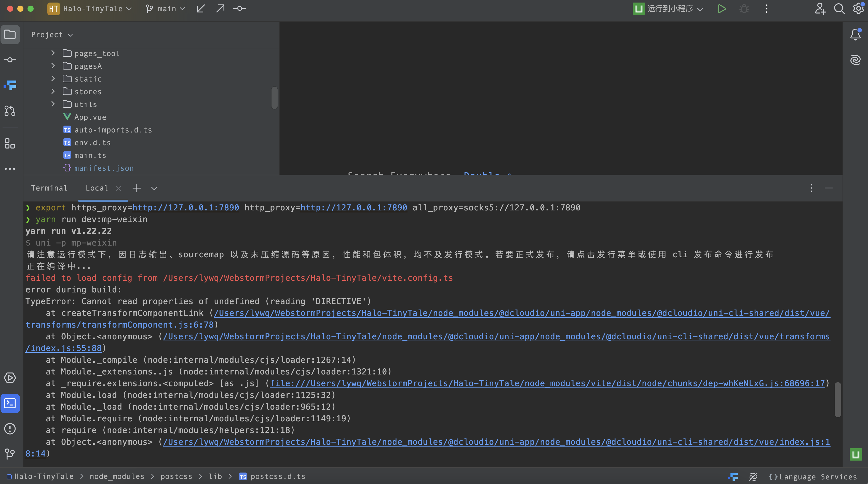The height and width of the screenshot is (484, 868).
Task: Click the green uni-app icon near terminal
Action: (x=856, y=455)
